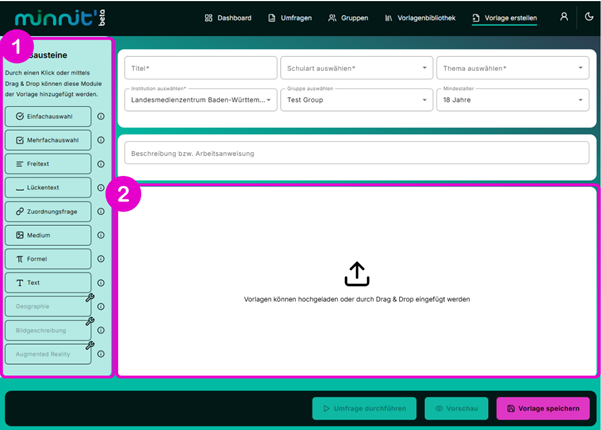The image size is (601, 430).
Task: Click Vorschau preview button
Action: coord(456,409)
